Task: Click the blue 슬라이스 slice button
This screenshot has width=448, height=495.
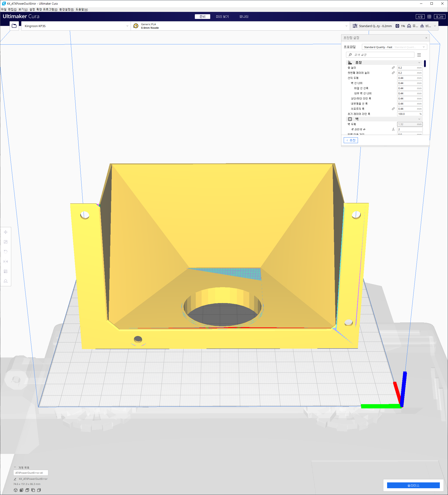Action: pos(413,485)
